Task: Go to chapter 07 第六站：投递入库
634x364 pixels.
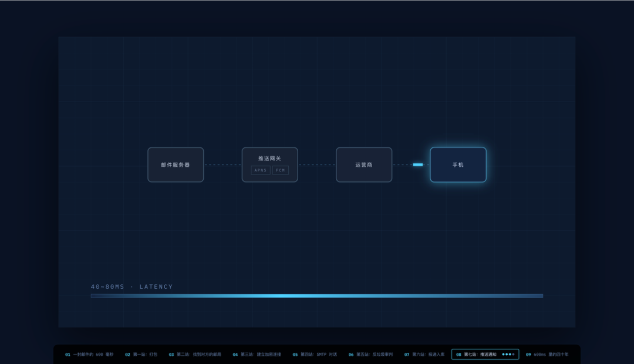Action: click(x=424, y=354)
